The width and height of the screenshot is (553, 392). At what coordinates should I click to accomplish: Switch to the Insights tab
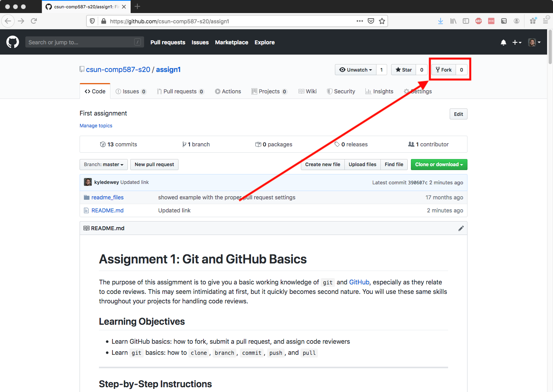[379, 91]
